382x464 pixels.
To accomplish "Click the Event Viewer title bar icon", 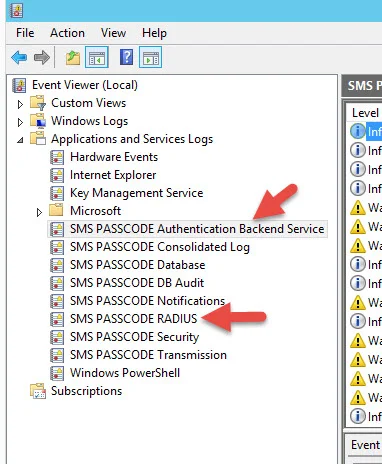I will tap(16, 10).
